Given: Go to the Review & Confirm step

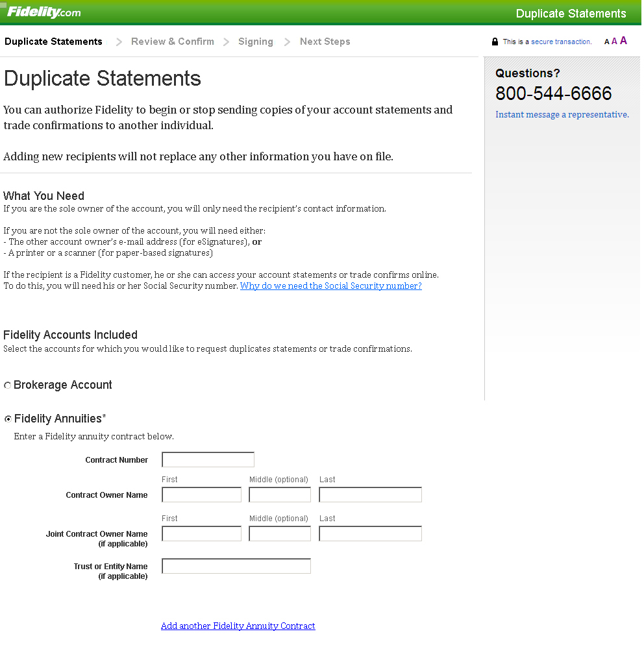Looking at the screenshot, I should 172,42.
